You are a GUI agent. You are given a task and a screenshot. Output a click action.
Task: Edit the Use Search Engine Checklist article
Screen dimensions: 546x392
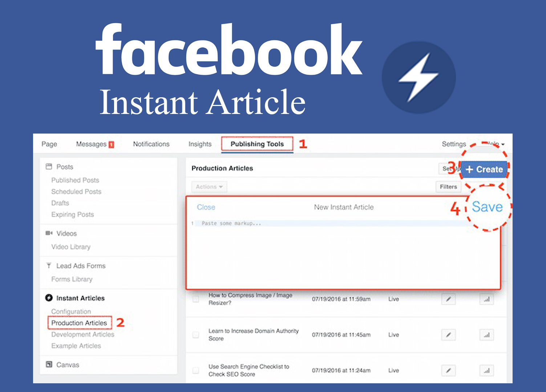[x=448, y=370]
